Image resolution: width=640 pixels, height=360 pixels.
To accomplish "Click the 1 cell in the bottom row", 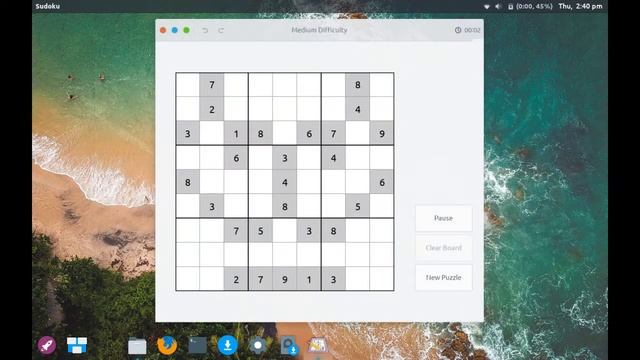I will point(309,279).
